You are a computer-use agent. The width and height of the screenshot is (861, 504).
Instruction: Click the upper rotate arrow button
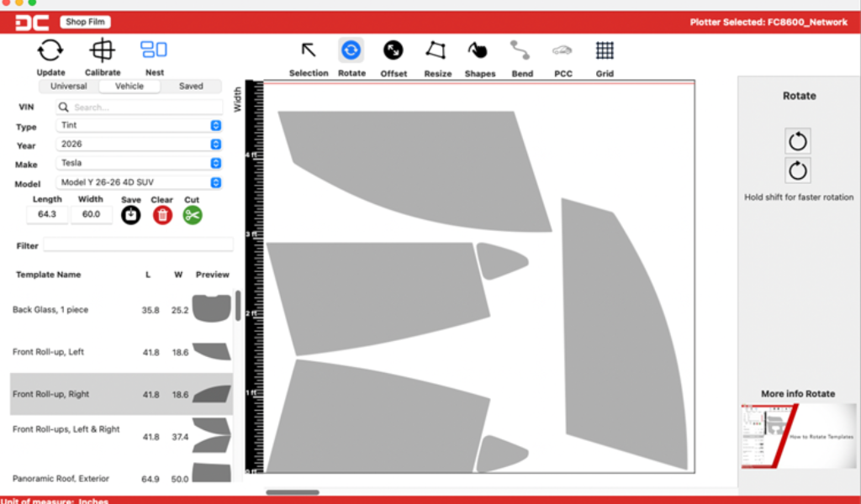tap(797, 141)
